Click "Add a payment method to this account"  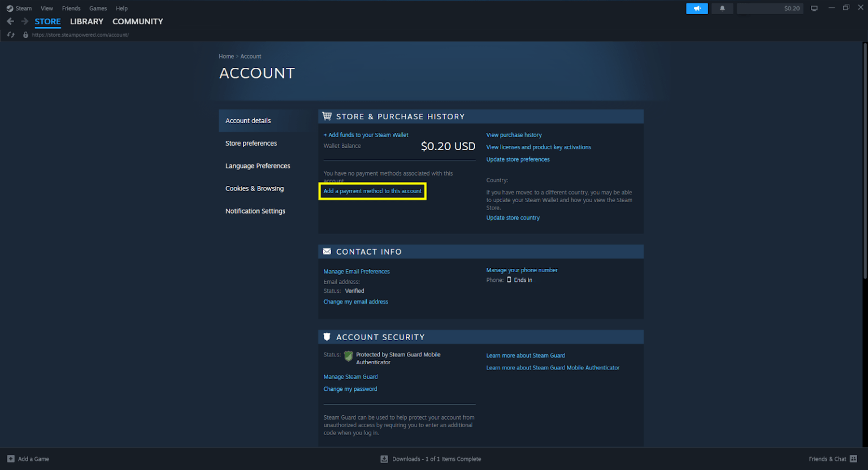[372, 191]
